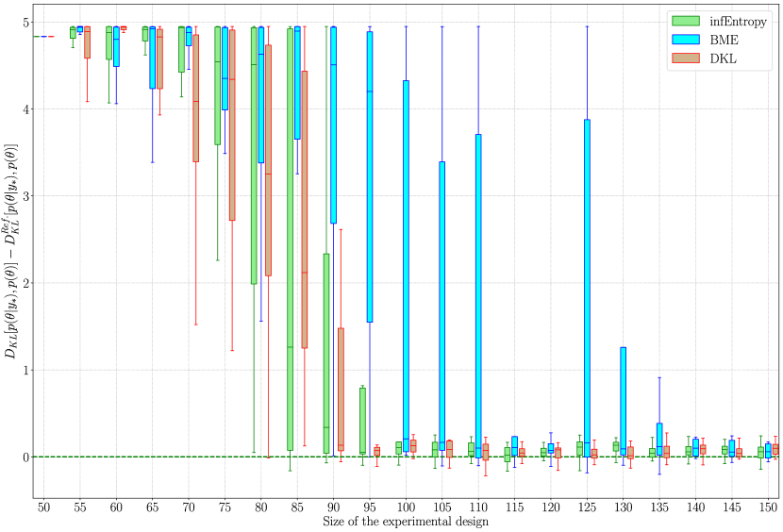Click the cyan BME legend swatch
The width and height of the screenshot is (783, 532).
(686, 40)
